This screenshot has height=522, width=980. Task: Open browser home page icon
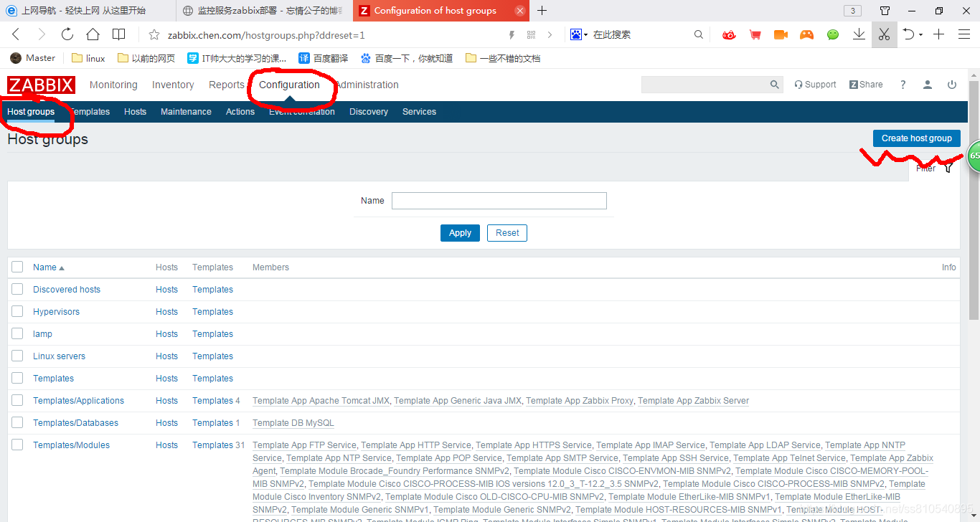(x=93, y=34)
